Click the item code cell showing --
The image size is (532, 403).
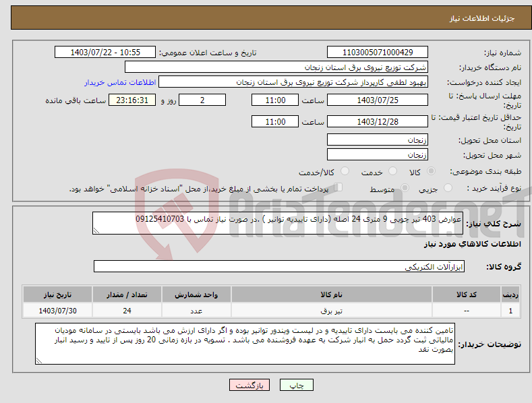467,311
